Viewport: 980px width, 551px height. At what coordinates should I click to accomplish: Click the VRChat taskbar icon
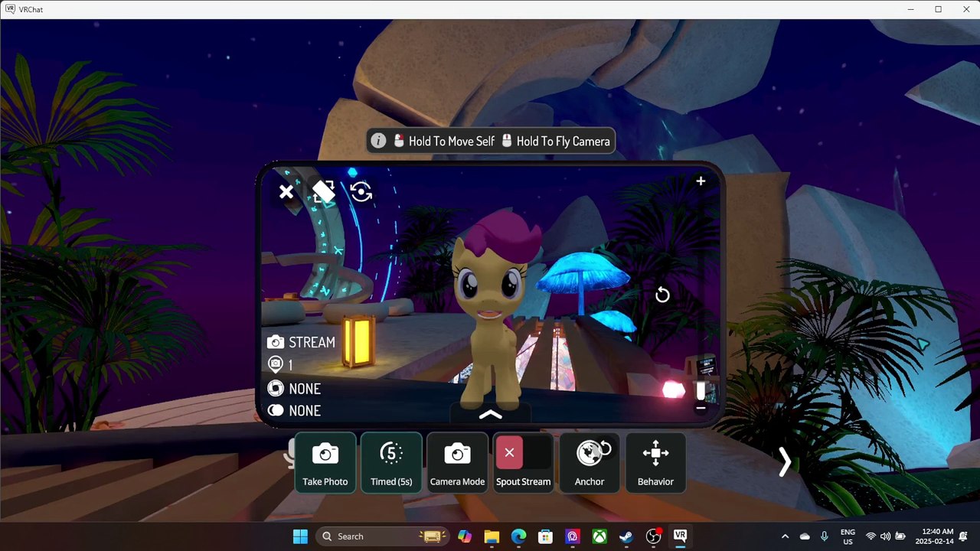pyautogui.click(x=680, y=536)
